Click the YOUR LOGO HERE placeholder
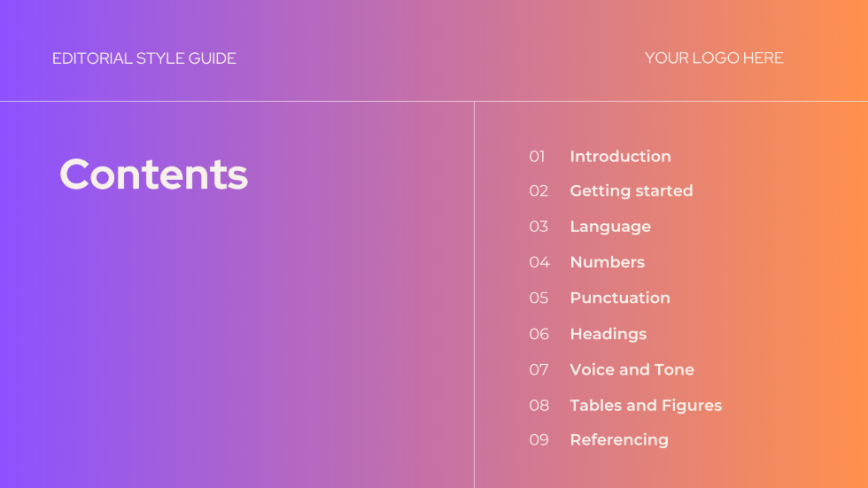 [714, 58]
